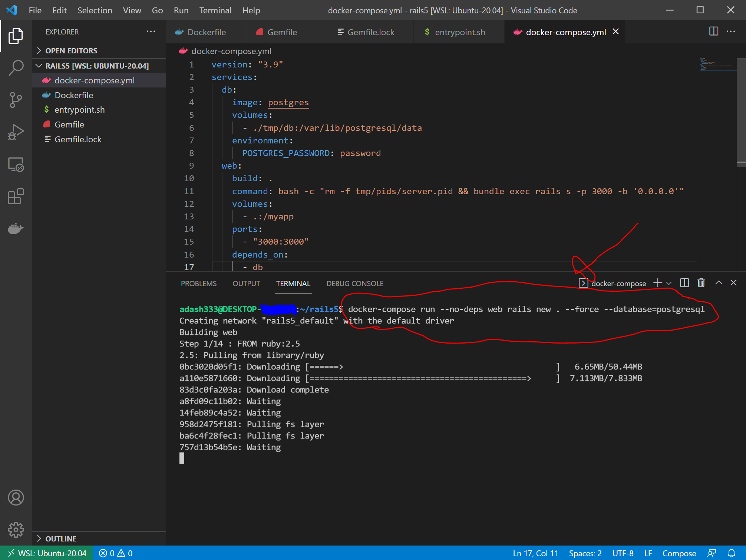Open the terminal launch profile dropdown

coord(669,283)
